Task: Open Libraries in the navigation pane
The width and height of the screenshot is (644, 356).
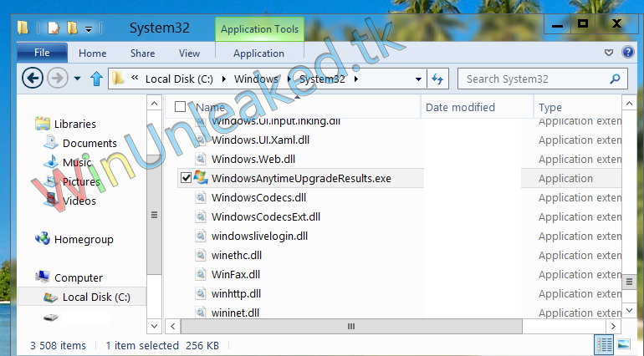Action: 75,124
